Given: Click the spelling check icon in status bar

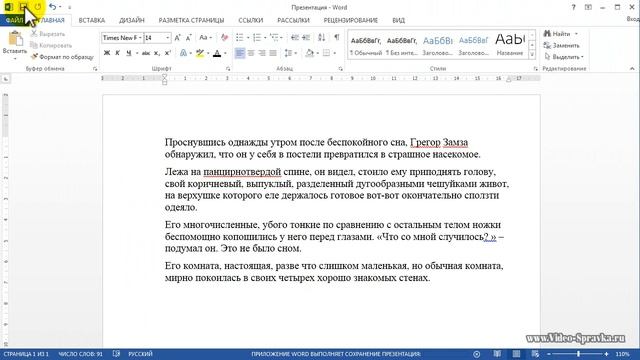Looking at the screenshot, I should pos(116,354).
